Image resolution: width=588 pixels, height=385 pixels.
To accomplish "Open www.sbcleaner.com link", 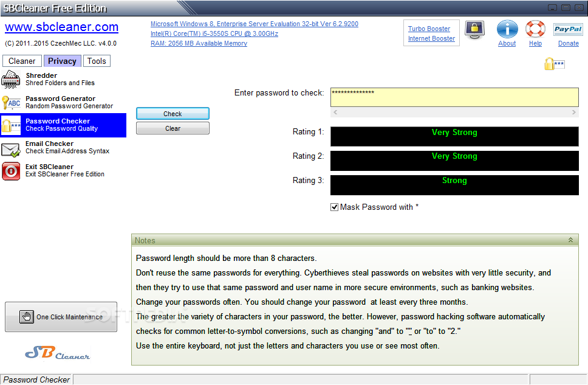I will click(61, 27).
